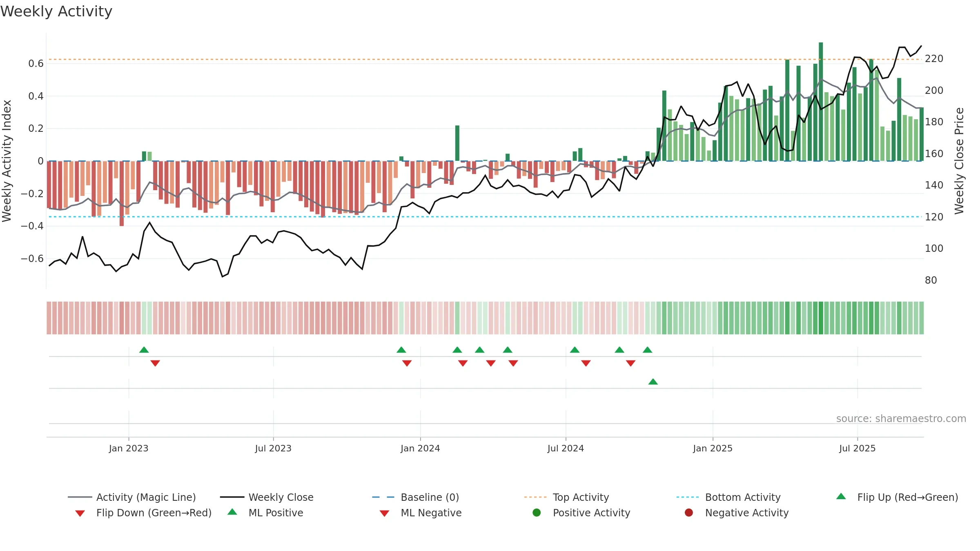Click the Jul 2025 axis label
This screenshot has height=551, width=980.
(x=857, y=448)
